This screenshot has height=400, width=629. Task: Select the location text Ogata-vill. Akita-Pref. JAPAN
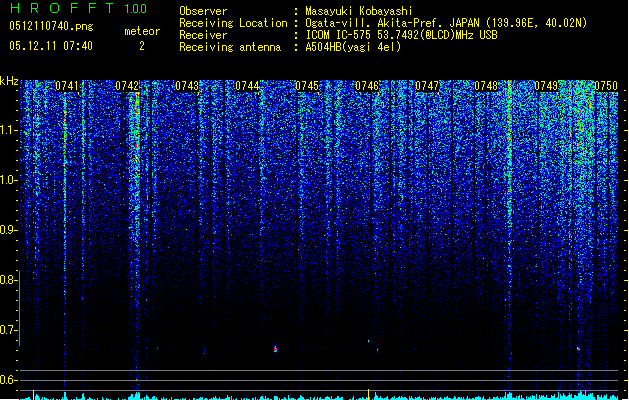click(x=392, y=23)
